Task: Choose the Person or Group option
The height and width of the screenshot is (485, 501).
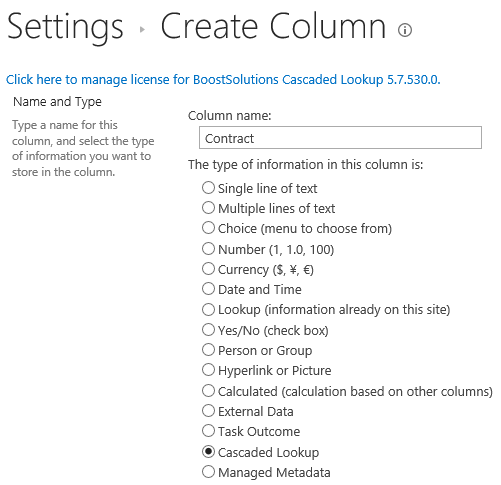Action: pyautogui.click(x=208, y=350)
